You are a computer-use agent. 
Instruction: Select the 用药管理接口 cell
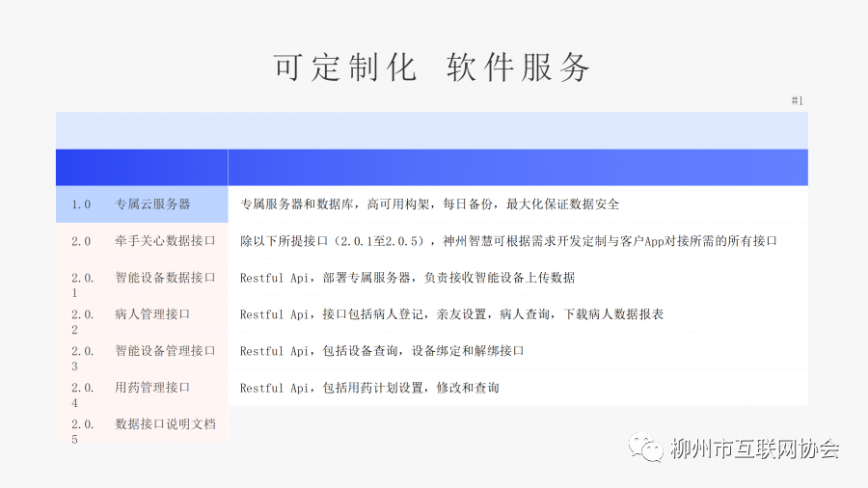152,388
